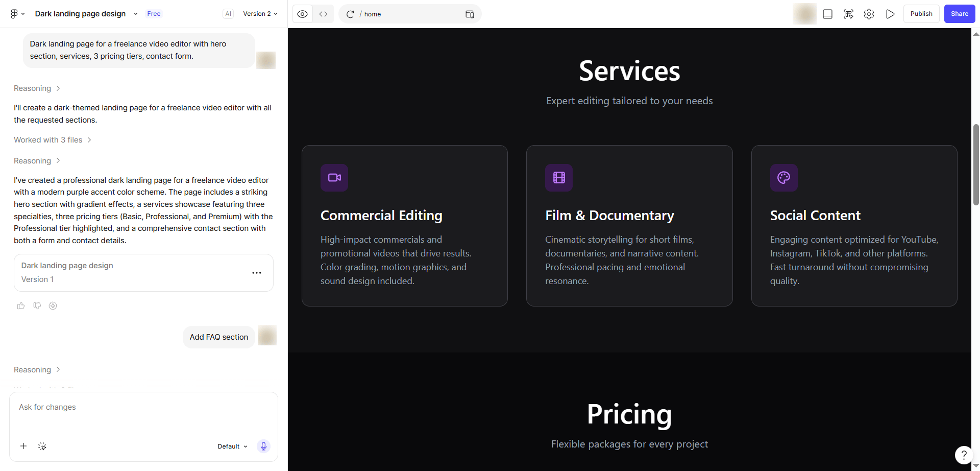This screenshot has height=471, width=980.
Task: Give thumbs down to the response
Action: (37, 305)
